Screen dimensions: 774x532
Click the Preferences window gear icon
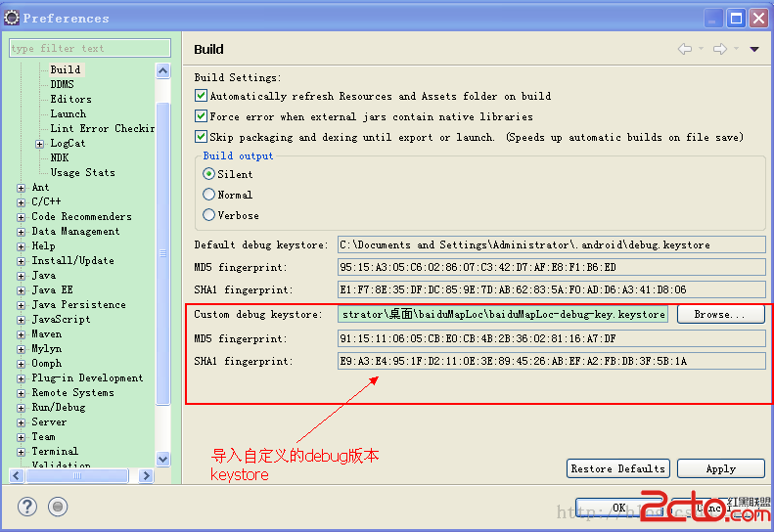tap(12, 18)
